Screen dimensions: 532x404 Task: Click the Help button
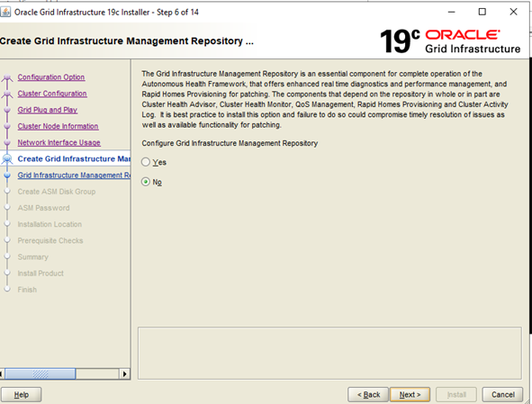21,394
